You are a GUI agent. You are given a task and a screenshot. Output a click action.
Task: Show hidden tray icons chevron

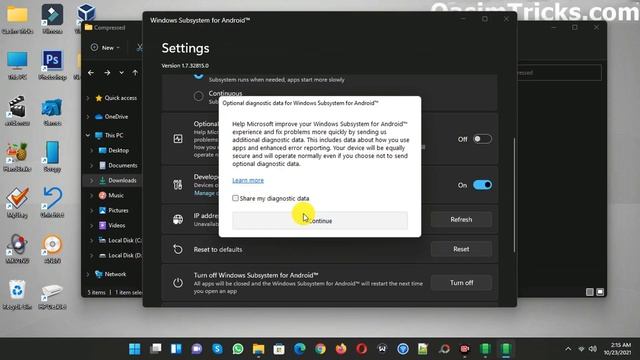tap(568, 349)
